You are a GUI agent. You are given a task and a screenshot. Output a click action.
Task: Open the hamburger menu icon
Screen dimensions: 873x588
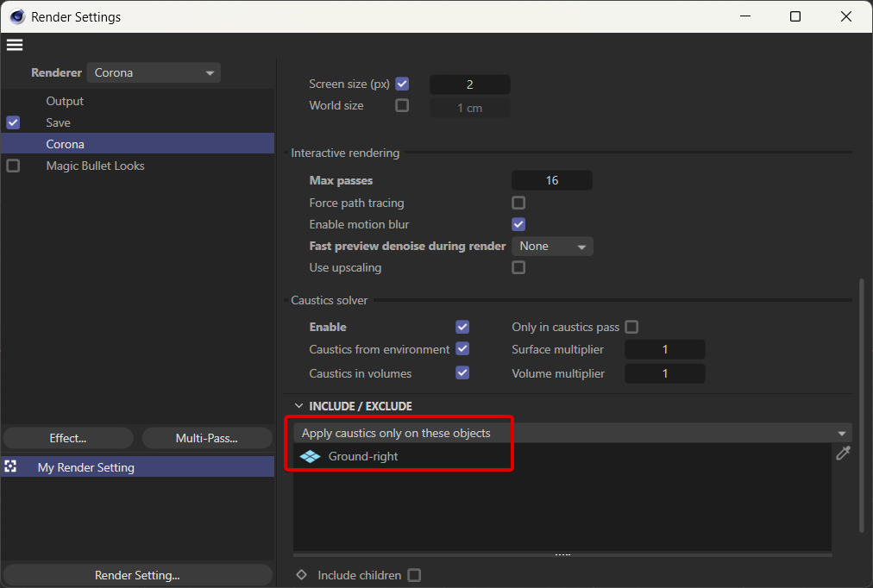tap(14, 45)
